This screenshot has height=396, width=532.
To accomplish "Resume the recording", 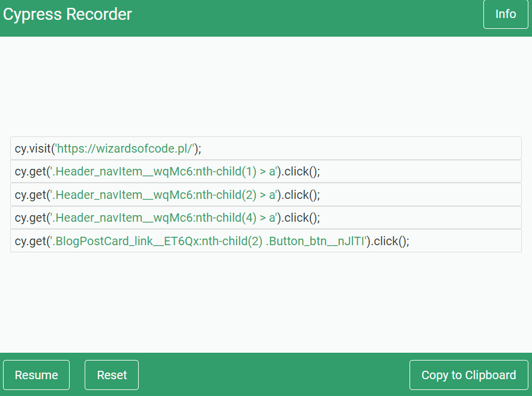I will coord(36,375).
